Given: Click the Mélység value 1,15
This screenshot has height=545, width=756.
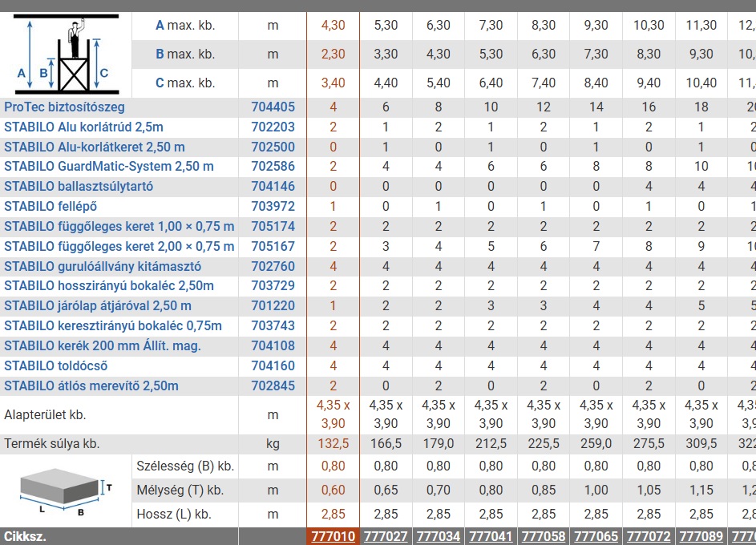Looking at the screenshot, I should (701, 490).
